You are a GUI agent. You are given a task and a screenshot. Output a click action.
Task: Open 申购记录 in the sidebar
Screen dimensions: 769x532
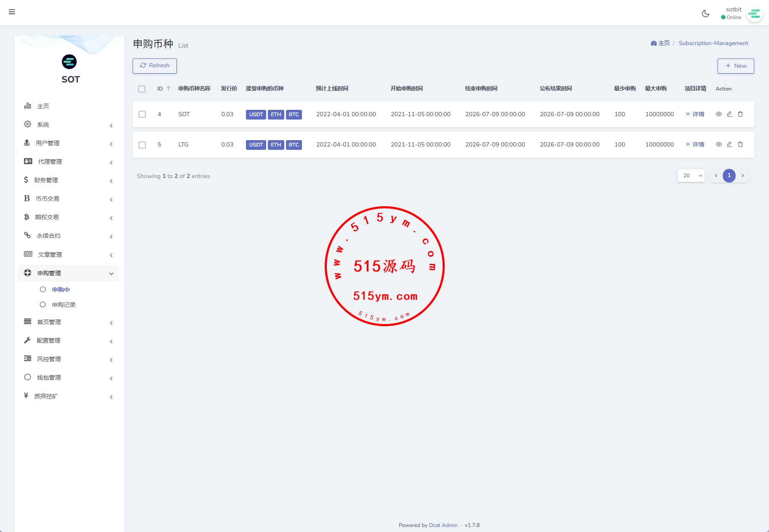pos(64,305)
